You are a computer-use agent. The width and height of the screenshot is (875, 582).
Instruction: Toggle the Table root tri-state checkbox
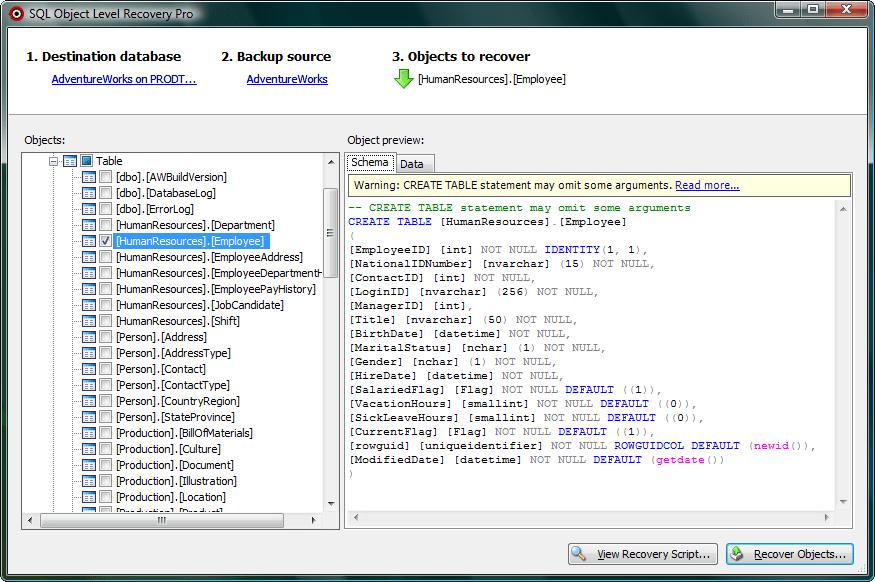86,161
